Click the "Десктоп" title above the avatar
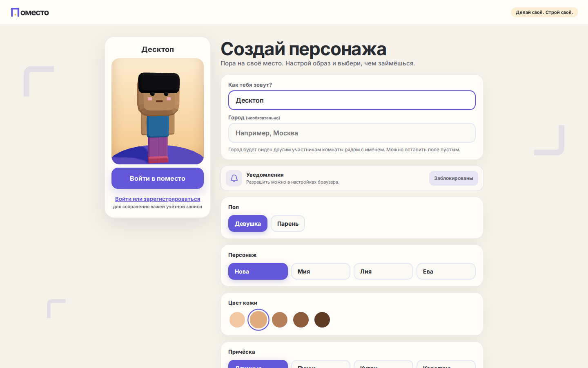This screenshot has width=588, height=368. (158, 49)
